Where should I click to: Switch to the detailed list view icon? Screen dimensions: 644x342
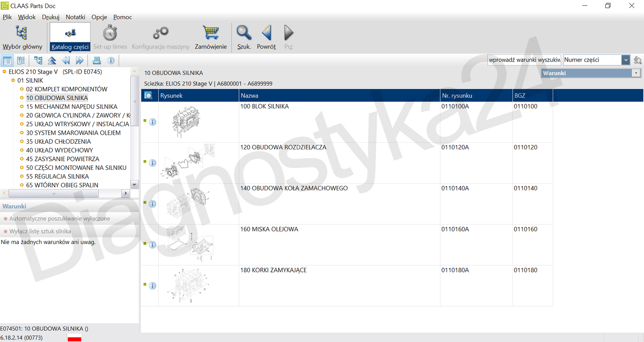(x=21, y=61)
